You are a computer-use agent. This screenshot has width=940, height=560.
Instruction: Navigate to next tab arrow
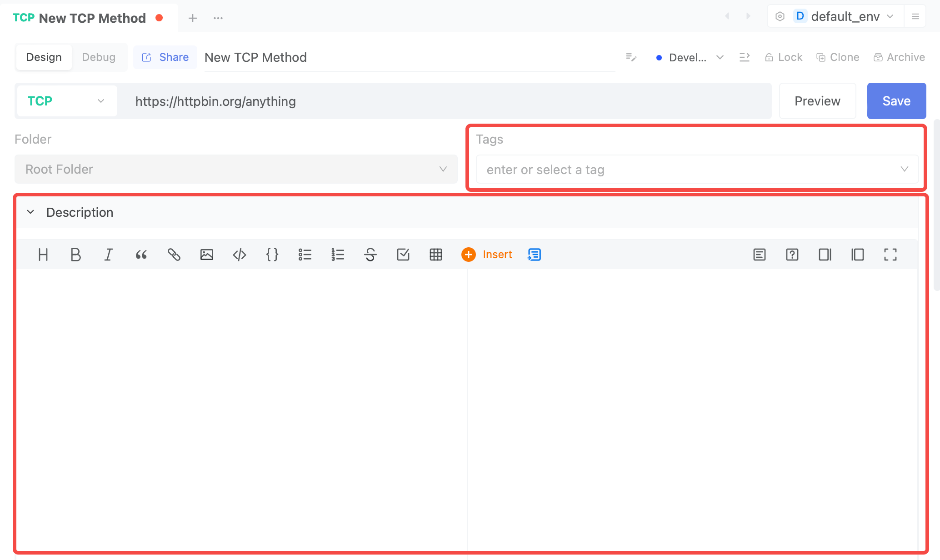pyautogui.click(x=748, y=16)
